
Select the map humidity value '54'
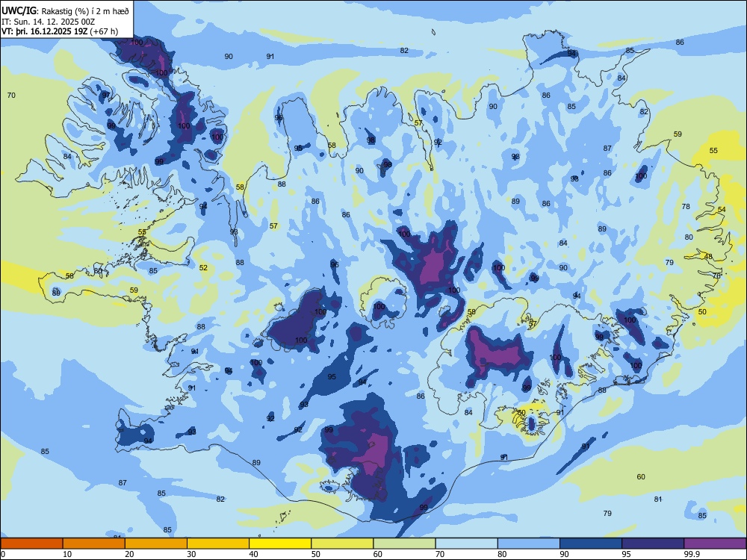pyautogui.click(x=722, y=210)
